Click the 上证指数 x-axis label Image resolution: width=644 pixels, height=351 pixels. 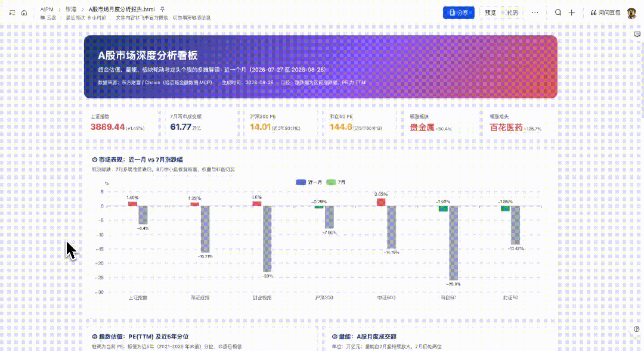coord(138,297)
